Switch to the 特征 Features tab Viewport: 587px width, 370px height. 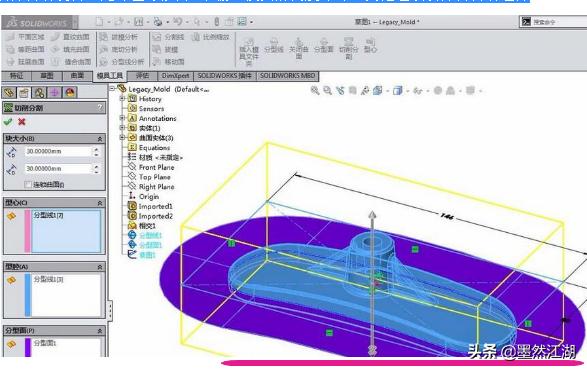tap(16, 76)
